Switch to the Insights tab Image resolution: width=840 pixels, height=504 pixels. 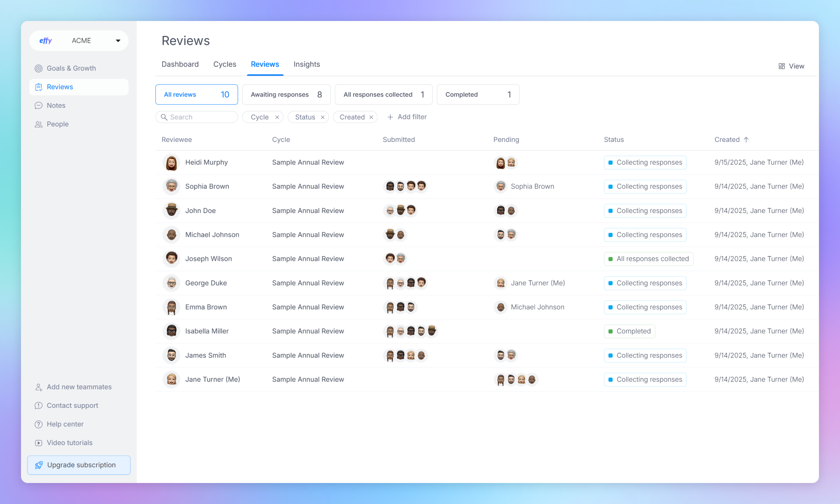[307, 64]
